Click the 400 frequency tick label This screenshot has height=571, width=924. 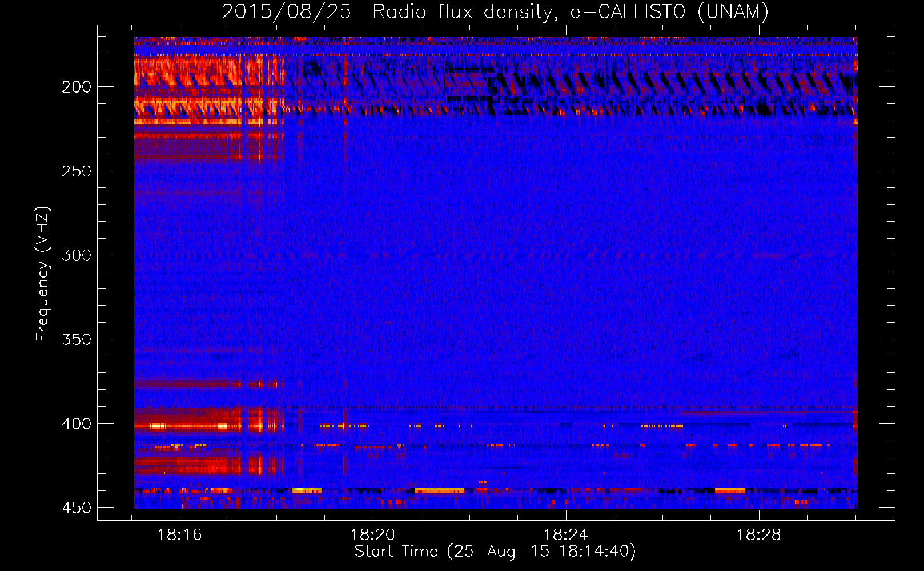point(77,424)
